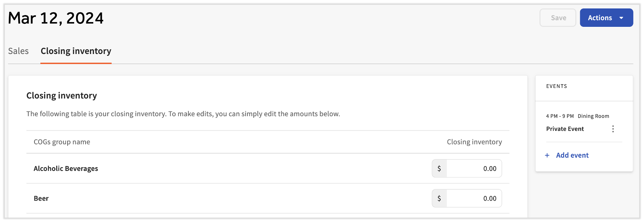Open the Private Event entry

pos(565,129)
